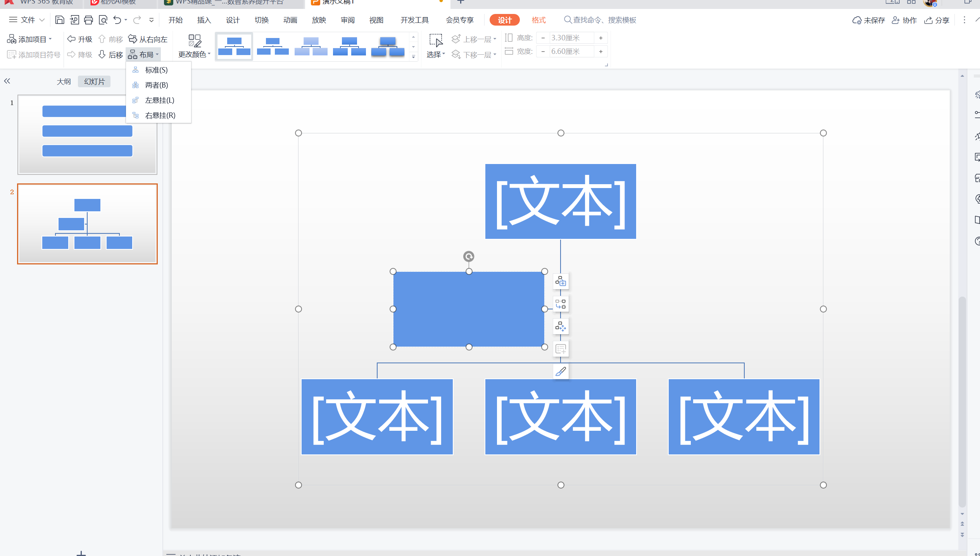Viewport: 980px width, 556px height.
Task: Click the Share (分享) button
Action: click(x=937, y=20)
